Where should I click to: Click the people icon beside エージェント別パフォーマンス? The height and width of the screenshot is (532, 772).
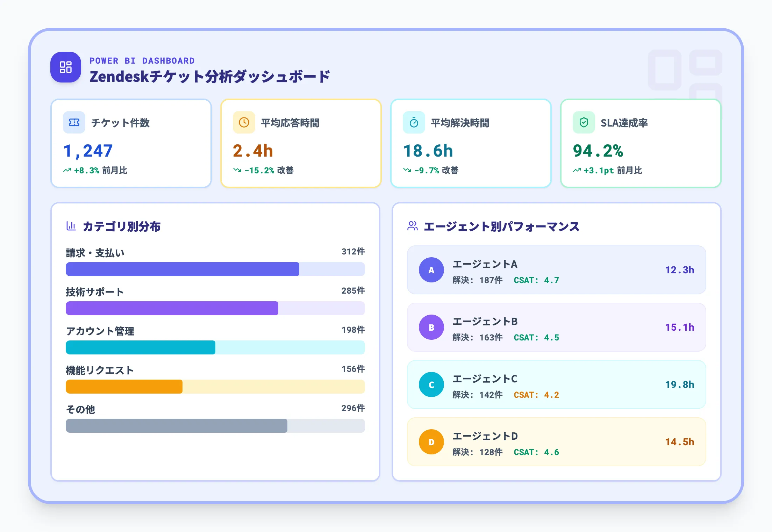click(413, 226)
